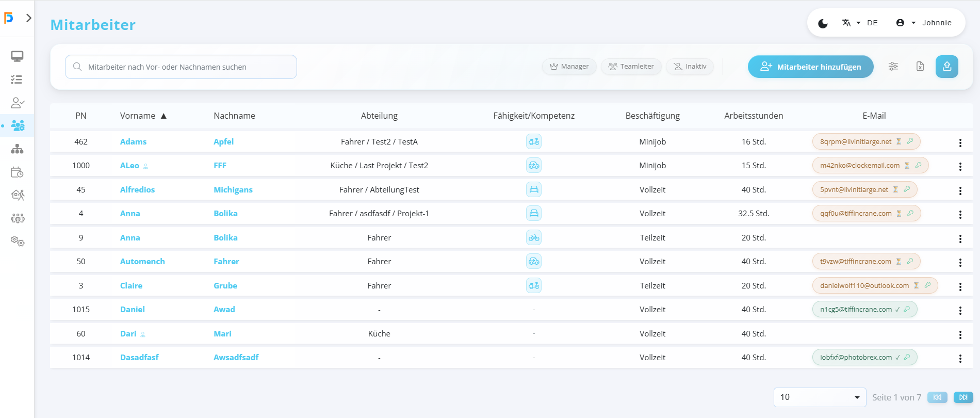The height and width of the screenshot is (418, 980).
Task: Click the Excel export file icon
Action: pos(920,67)
